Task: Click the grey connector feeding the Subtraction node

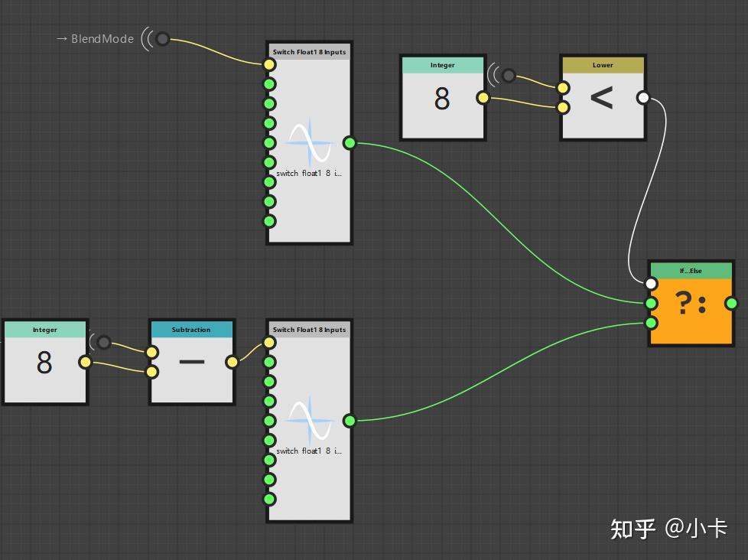Action: coord(104,342)
